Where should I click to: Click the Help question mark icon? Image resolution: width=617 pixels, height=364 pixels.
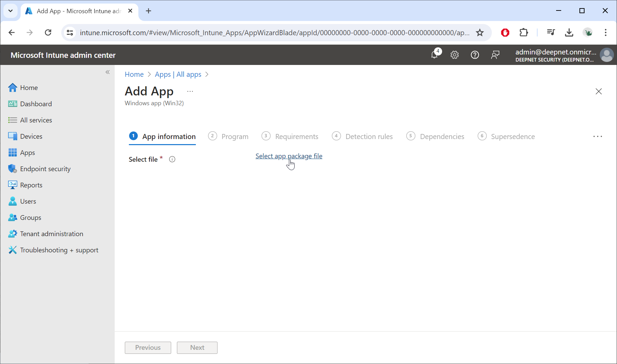click(475, 55)
